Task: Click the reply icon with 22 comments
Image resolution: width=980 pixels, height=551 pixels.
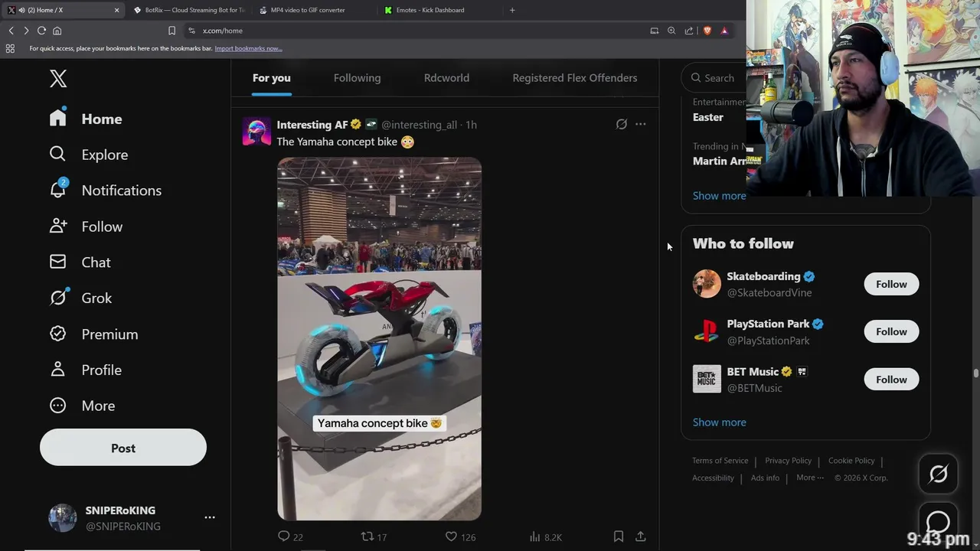Action: pyautogui.click(x=284, y=536)
